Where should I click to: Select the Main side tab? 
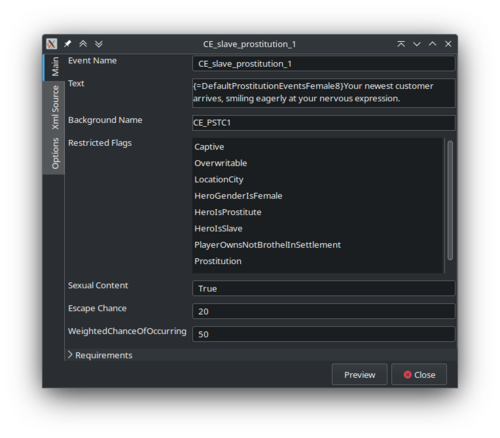point(54,67)
